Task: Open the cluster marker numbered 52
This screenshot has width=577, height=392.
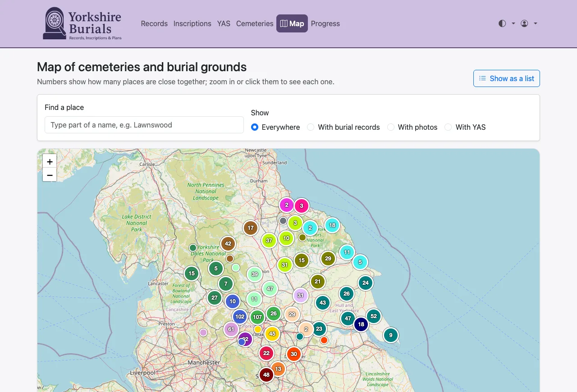Action: [x=374, y=316]
